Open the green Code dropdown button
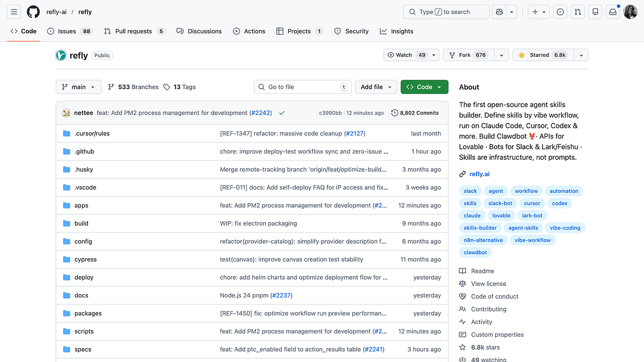 click(x=424, y=87)
